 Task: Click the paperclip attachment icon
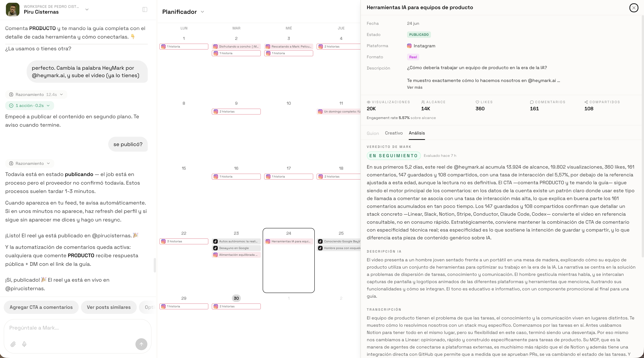coord(13,344)
